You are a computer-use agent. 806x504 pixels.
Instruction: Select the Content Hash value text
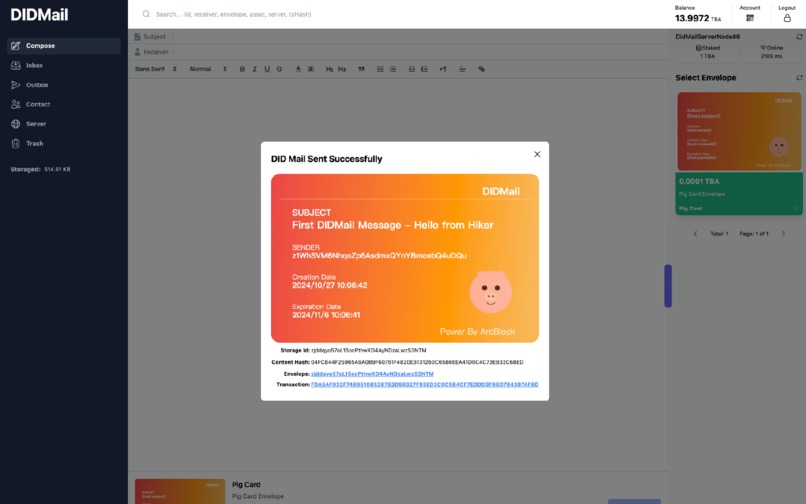417,362
